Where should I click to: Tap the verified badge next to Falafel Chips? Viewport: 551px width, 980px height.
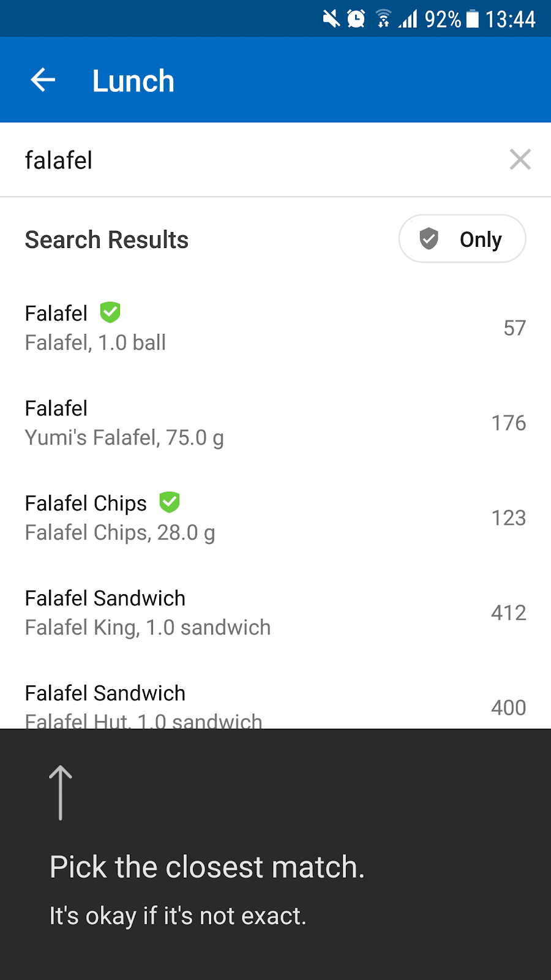[170, 502]
